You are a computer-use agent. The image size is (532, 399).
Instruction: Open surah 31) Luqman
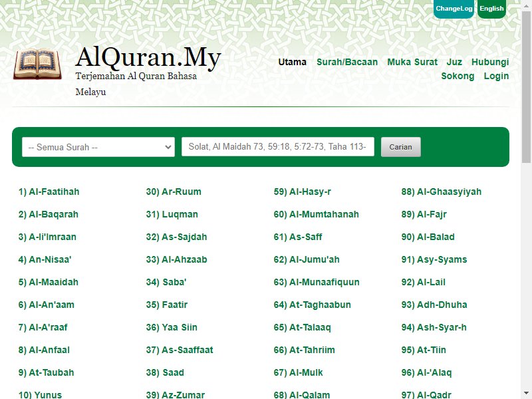[172, 214]
